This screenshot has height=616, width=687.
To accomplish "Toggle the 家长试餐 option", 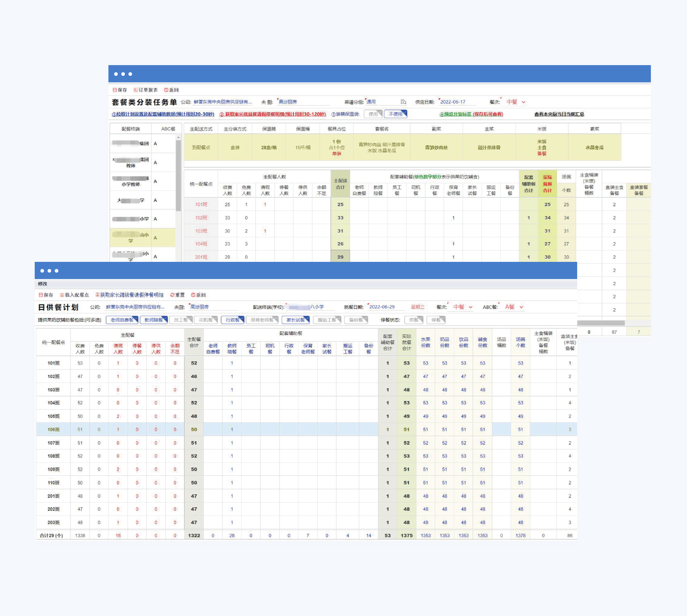I will (296, 320).
